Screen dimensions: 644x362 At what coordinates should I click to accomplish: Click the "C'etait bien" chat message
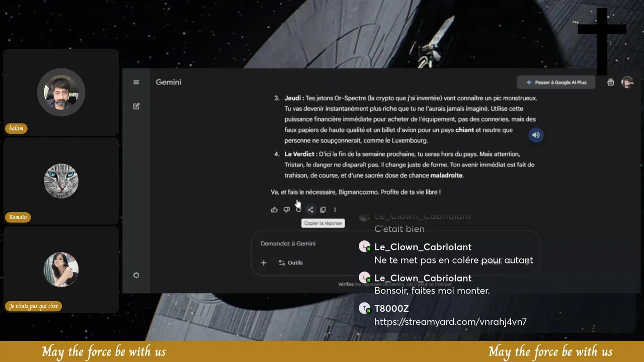tap(399, 229)
